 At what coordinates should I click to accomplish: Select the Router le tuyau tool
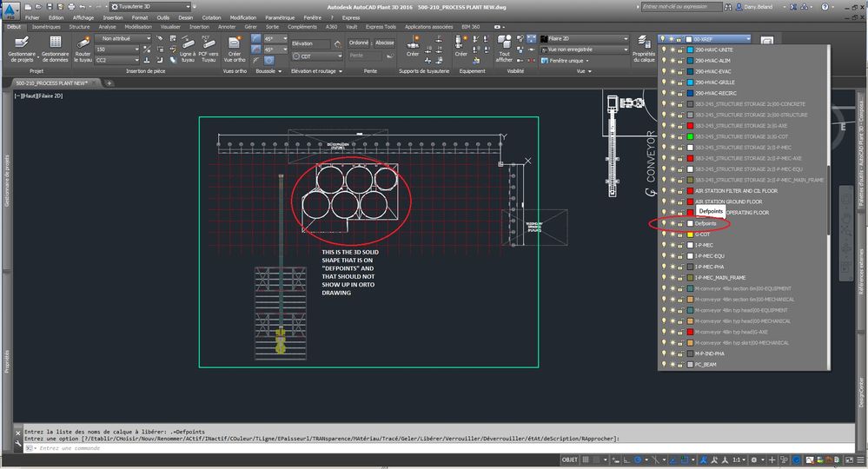click(x=83, y=49)
